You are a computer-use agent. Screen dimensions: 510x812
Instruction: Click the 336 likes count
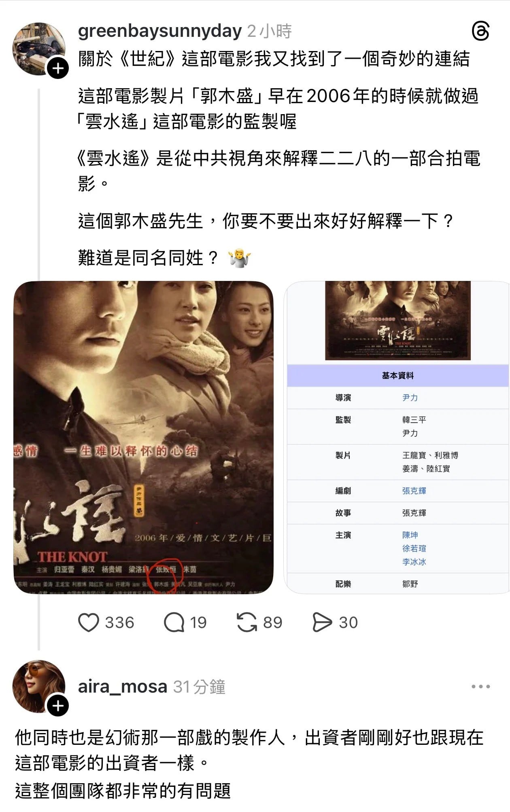[x=119, y=623]
